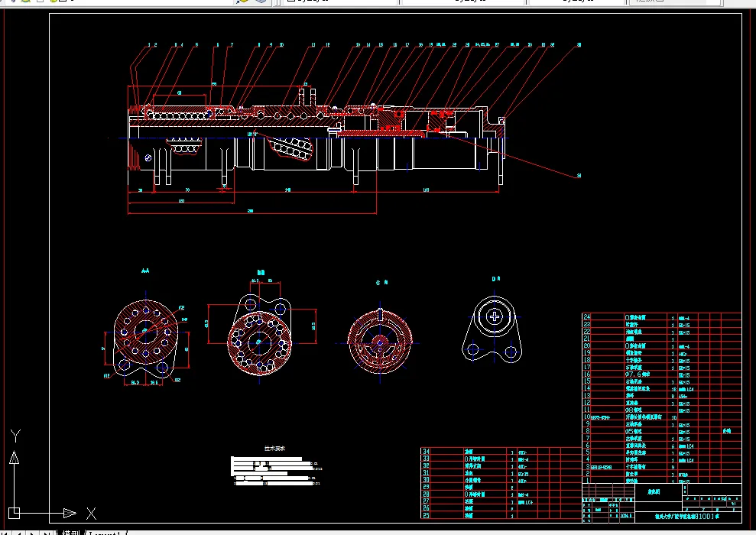Switch to the Layout1 tab

(x=105, y=533)
